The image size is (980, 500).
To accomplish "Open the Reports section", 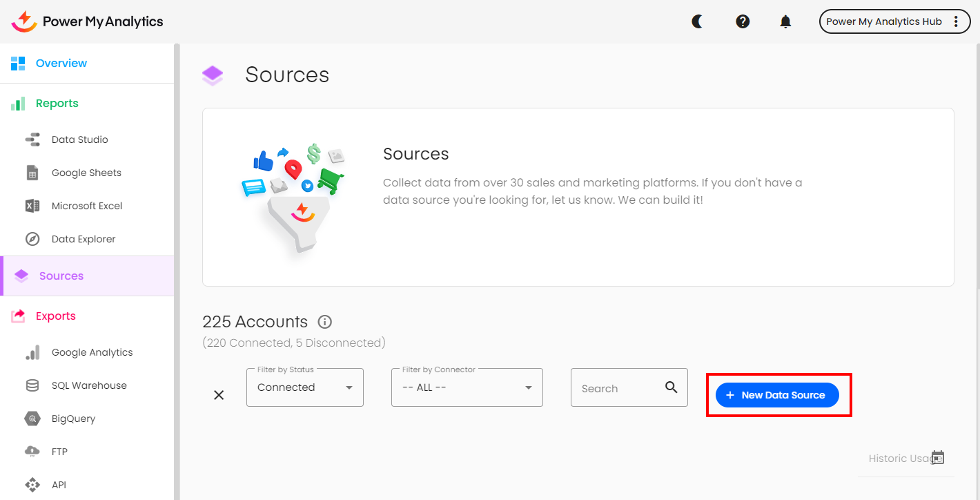I will [x=57, y=104].
